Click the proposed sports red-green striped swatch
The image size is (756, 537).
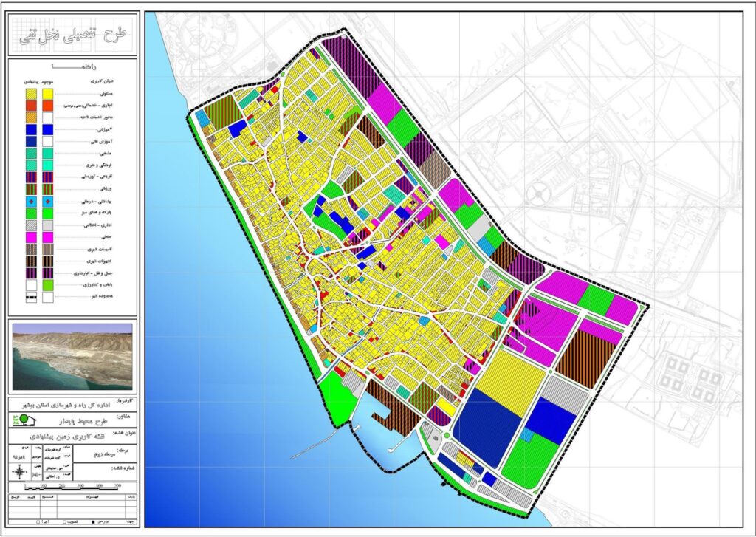(x=31, y=190)
